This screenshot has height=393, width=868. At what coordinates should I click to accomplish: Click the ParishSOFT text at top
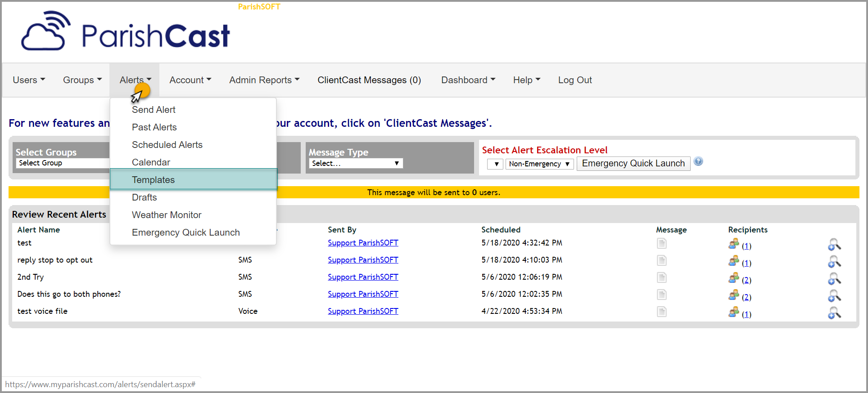(259, 7)
